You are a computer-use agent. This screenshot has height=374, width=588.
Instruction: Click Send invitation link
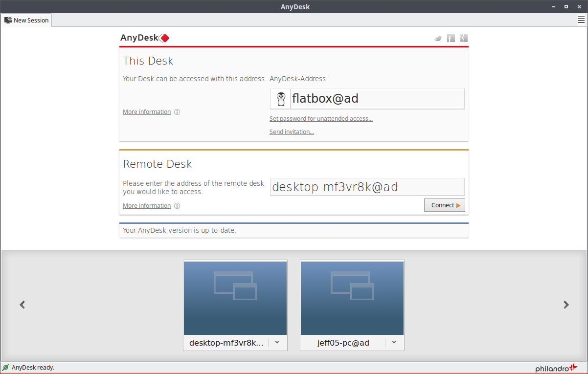click(x=292, y=132)
